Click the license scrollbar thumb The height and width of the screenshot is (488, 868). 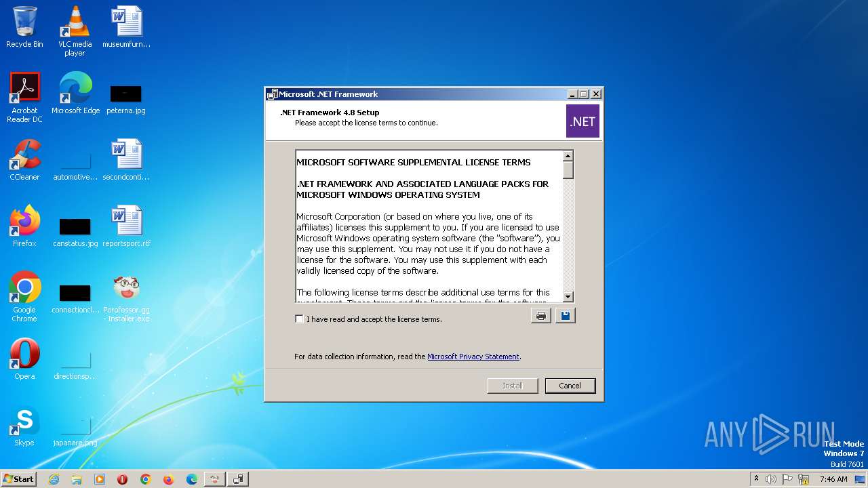568,170
